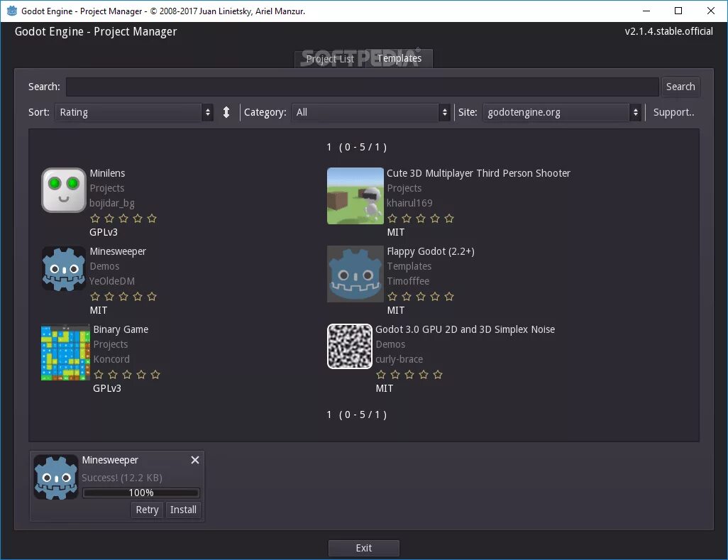
Task: Click author YeOldeDM link
Action: click(x=112, y=281)
